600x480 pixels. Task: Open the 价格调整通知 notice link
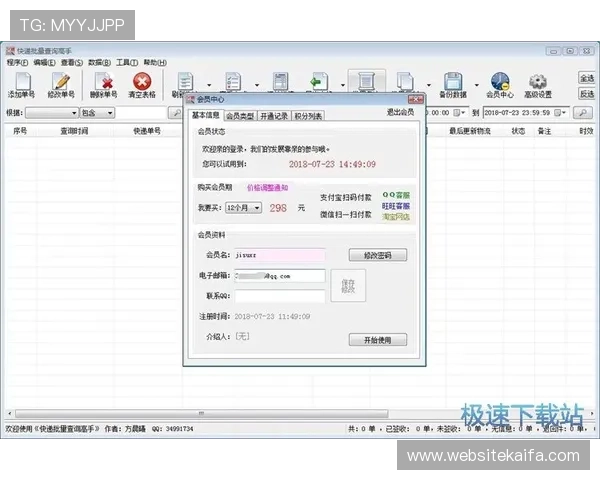pos(267,188)
